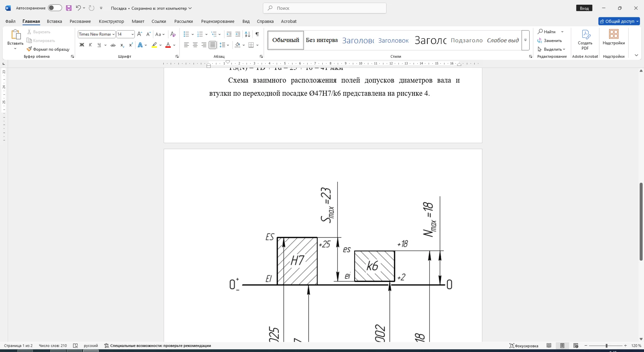The height and width of the screenshot is (352, 644).
Task: Sort the selected text alphabetically
Action: (x=248, y=34)
